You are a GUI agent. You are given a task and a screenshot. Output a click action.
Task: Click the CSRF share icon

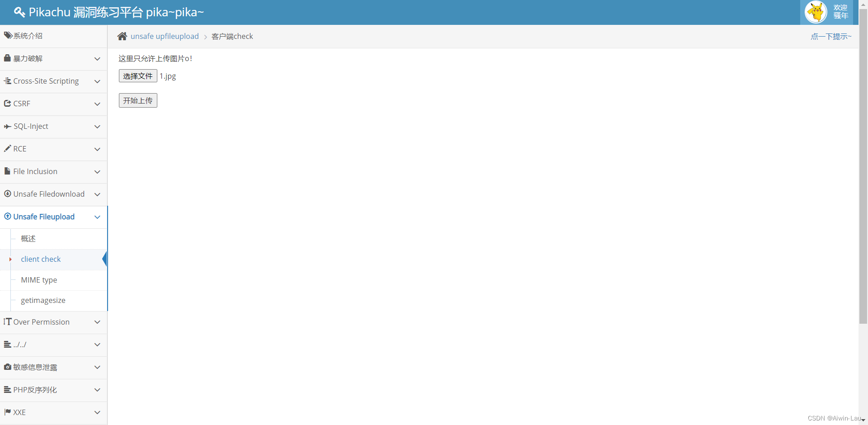[x=7, y=104]
